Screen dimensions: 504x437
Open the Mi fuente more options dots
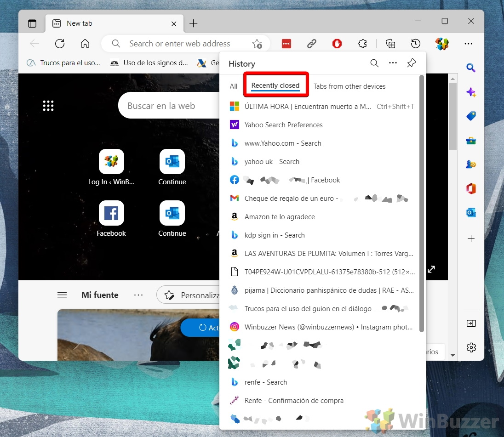coord(138,295)
